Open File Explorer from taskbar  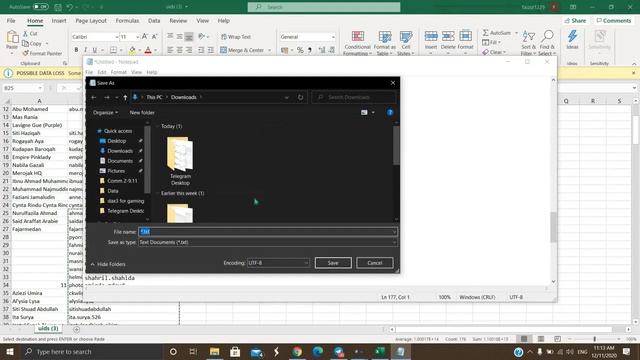pos(214,352)
